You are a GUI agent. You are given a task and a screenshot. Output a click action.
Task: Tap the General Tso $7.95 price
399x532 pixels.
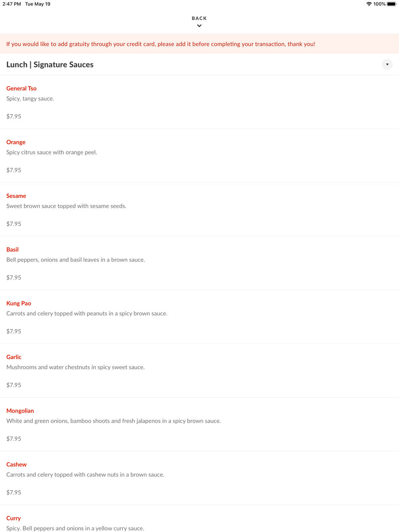click(14, 116)
